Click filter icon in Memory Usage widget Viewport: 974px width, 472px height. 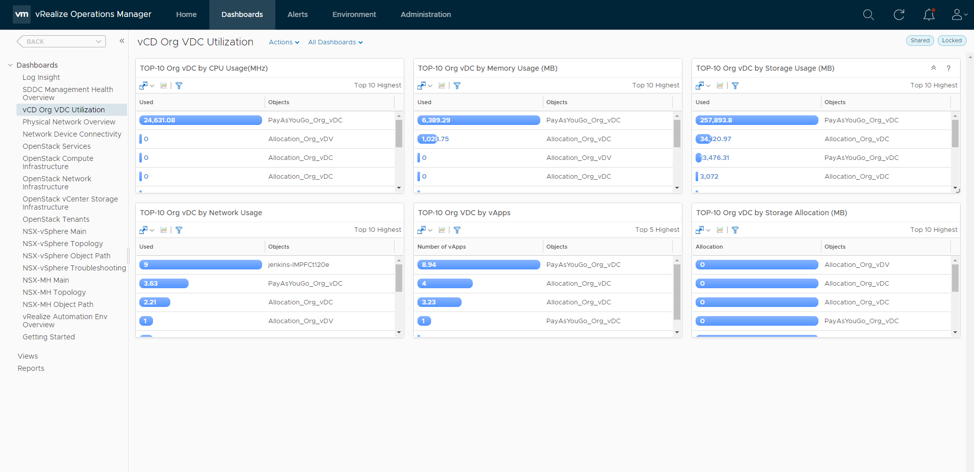[x=457, y=86]
